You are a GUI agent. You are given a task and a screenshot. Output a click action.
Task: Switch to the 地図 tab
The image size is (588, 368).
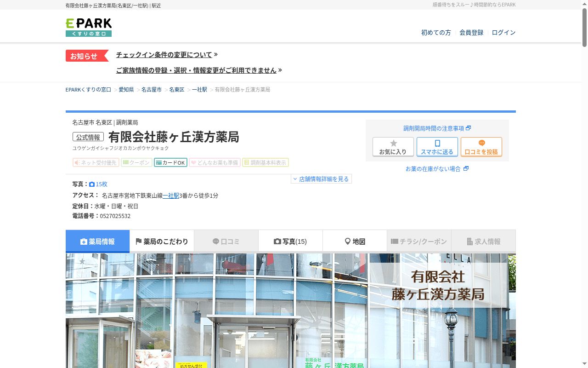[355, 241]
